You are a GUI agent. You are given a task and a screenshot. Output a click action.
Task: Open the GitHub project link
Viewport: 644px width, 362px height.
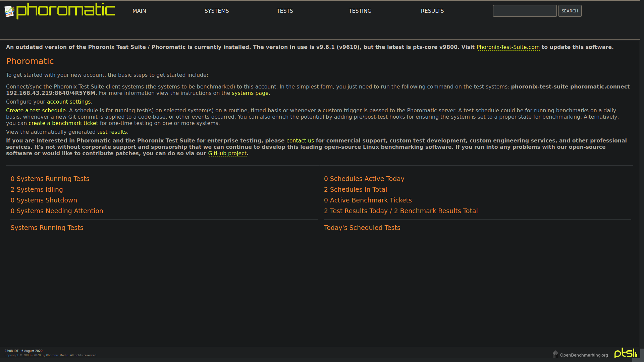[x=227, y=154]
